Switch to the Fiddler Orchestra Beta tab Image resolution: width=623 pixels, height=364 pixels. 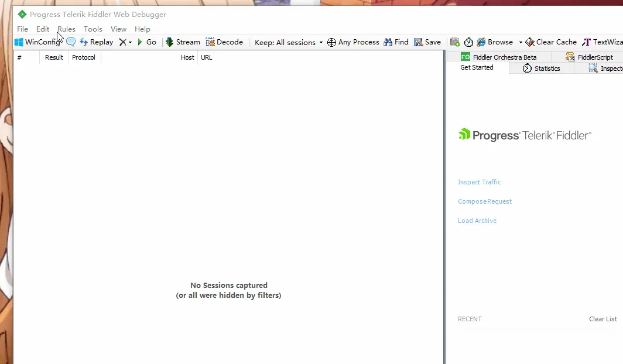click(499, 57)
